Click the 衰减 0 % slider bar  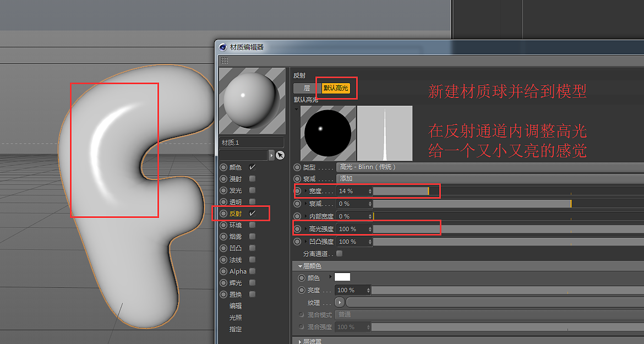[x=509, y=204]
